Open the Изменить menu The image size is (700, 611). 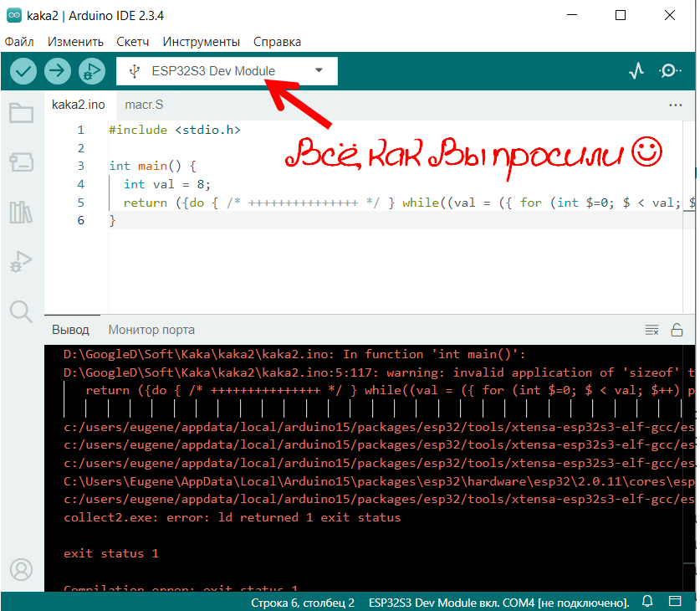(75, 42)
